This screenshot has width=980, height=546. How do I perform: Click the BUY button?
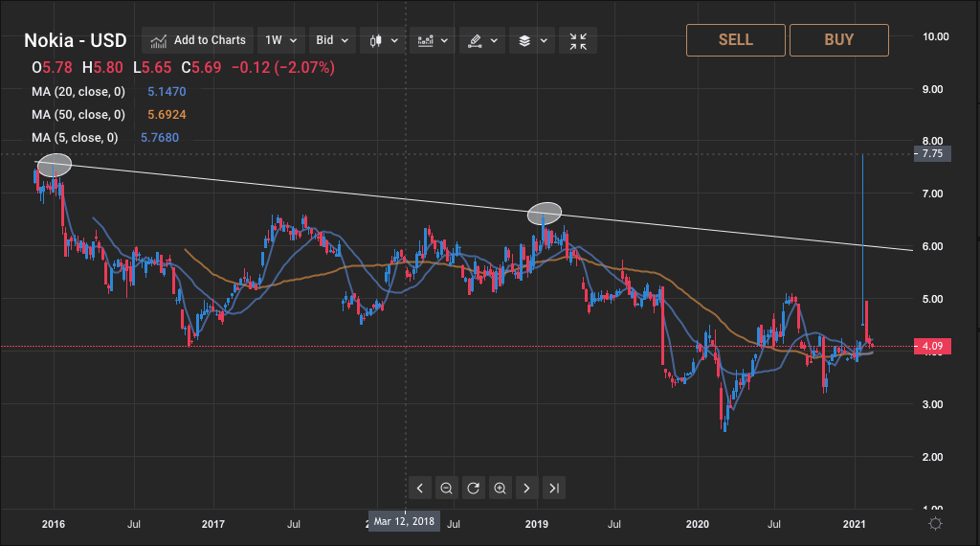click(838, 40)
